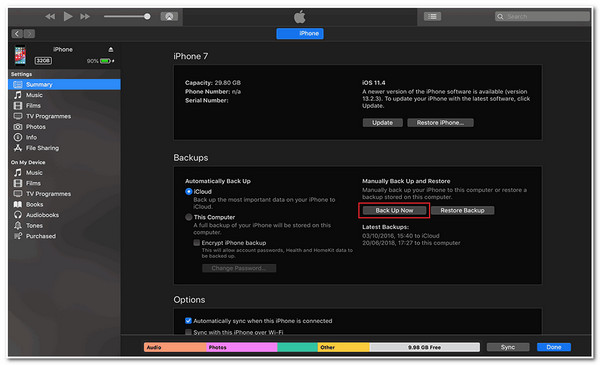Viewport: 600px width, 365px height.
Task: Click the Apple logo in status area
Action: tap(300, 17)
